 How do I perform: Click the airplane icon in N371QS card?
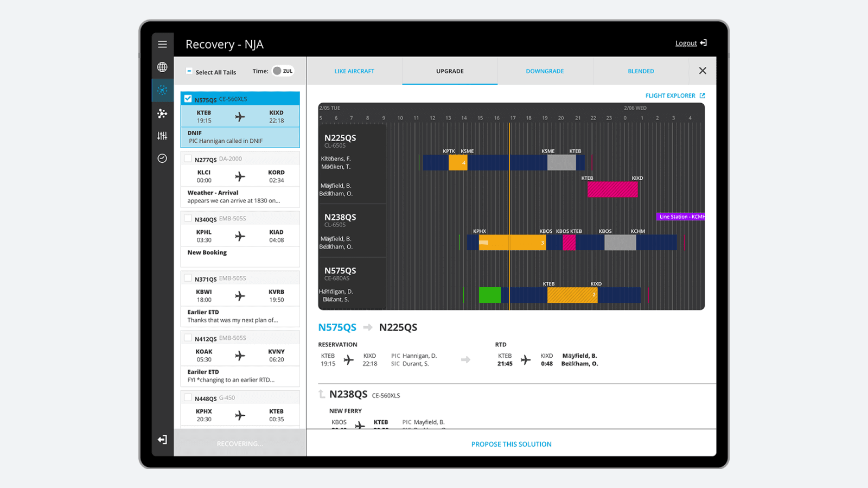coord(240,296)
